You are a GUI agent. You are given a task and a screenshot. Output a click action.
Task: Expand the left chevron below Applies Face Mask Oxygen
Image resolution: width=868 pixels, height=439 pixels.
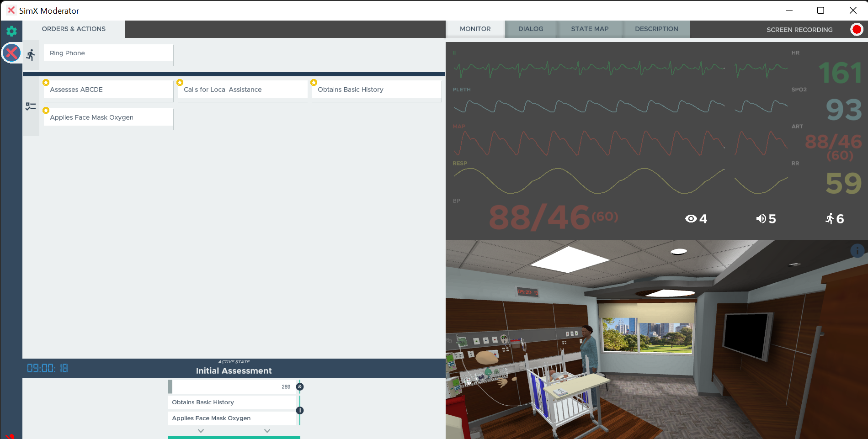pos(201,431)
